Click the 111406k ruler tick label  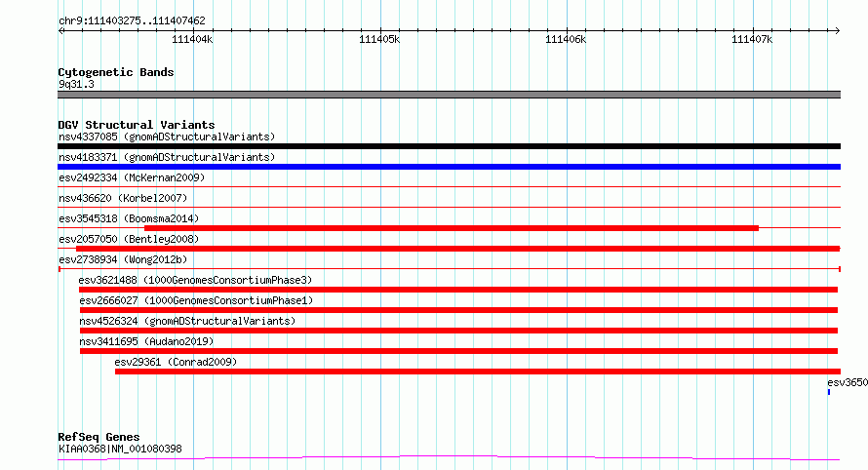click(566, 39)
